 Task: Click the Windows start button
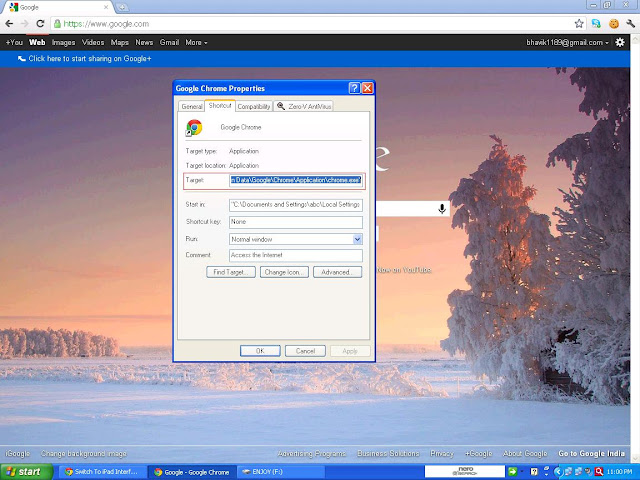coord(26,472)
